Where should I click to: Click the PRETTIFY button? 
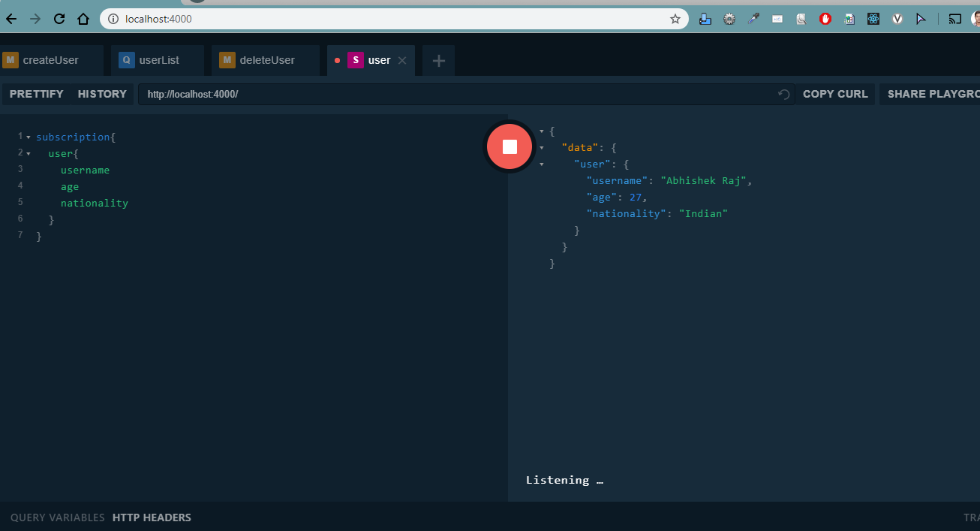[x=35, y=94]
